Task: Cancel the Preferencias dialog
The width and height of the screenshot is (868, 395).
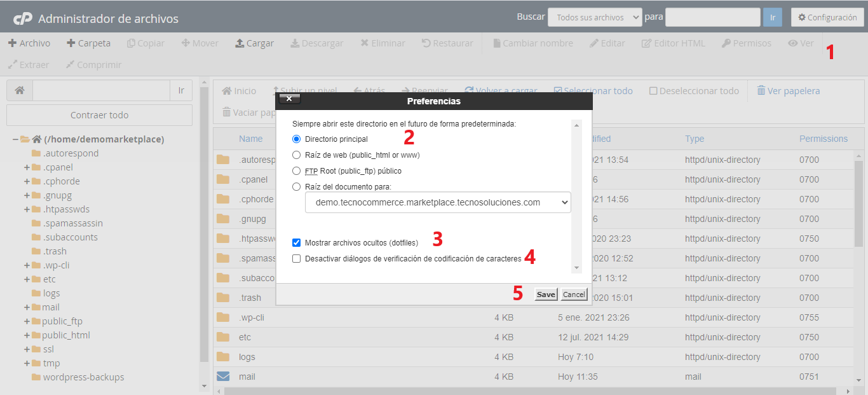Action: 574,295
